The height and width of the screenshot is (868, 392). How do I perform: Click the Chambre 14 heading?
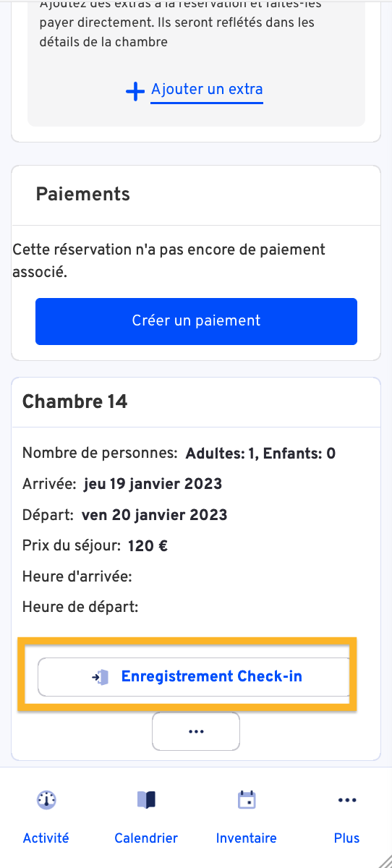click(x=75, y=402)
